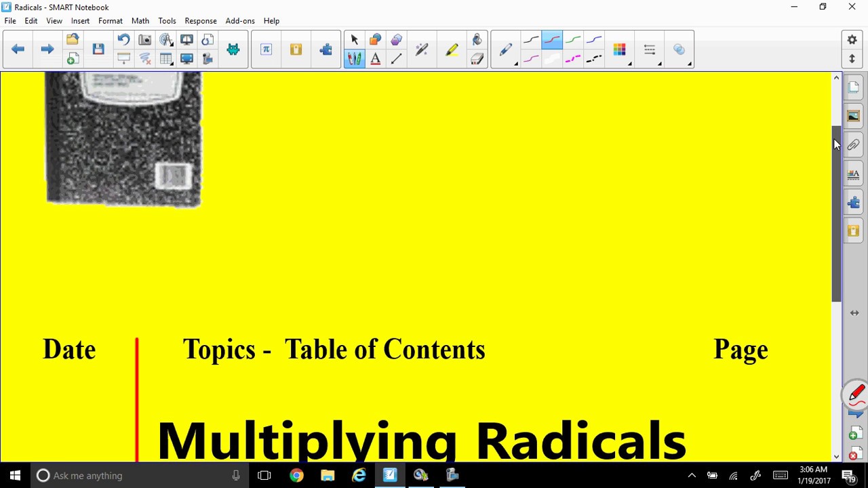
Task: Click the vertical scrollbar thumb
Action: pos(836,213)
